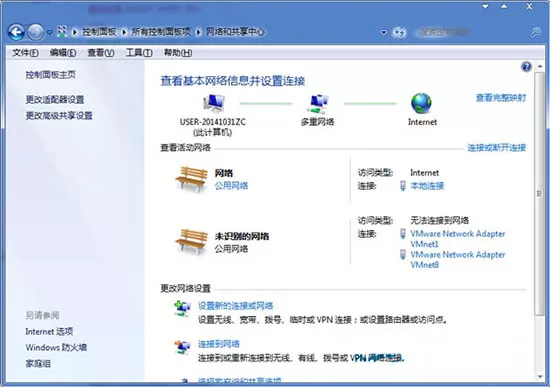Click the plug icon beside 本地连接
550x387 pixels.
pos(403,186)
